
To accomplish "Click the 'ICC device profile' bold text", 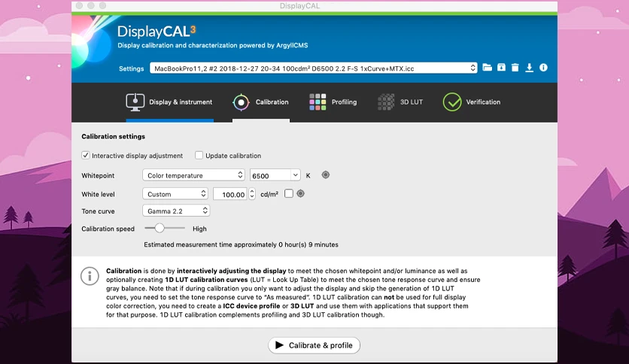I will [x=251, y=306].
